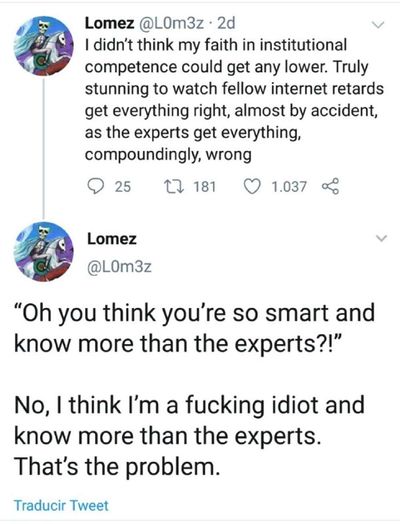The image size is (400, 524).
Task: Click the 2d timestamp of the tweet
Action: point(226,23)
